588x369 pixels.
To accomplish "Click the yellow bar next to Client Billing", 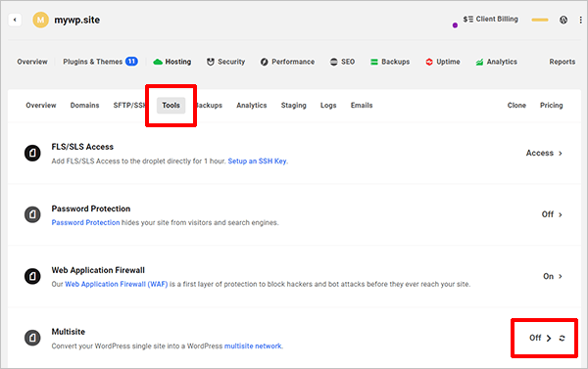I will pyautogui.click(x=540, y=20).
